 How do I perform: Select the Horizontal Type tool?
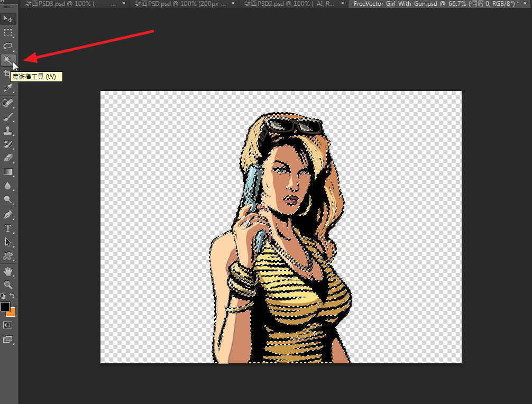point(8,228)
